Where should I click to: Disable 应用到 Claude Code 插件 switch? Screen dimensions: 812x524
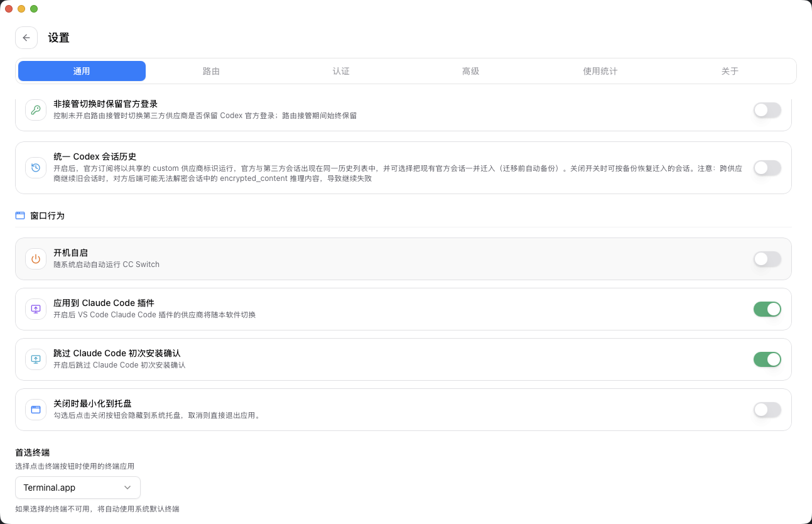click(767, 309)
